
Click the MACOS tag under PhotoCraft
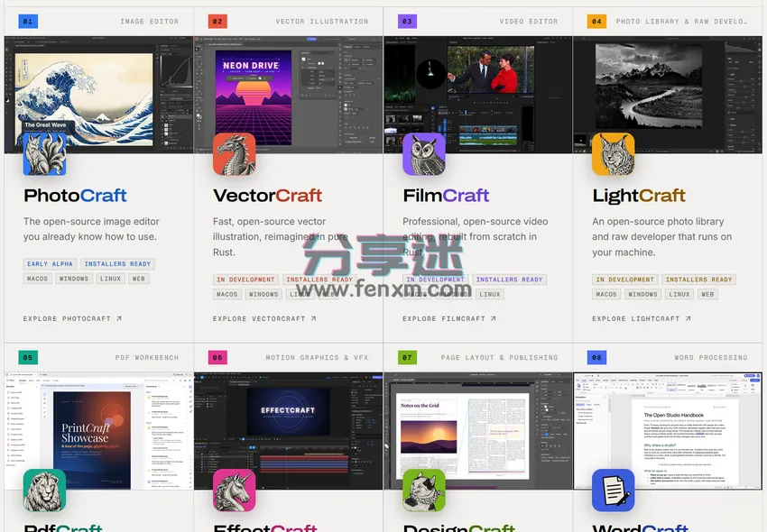[x=37, y=279]
